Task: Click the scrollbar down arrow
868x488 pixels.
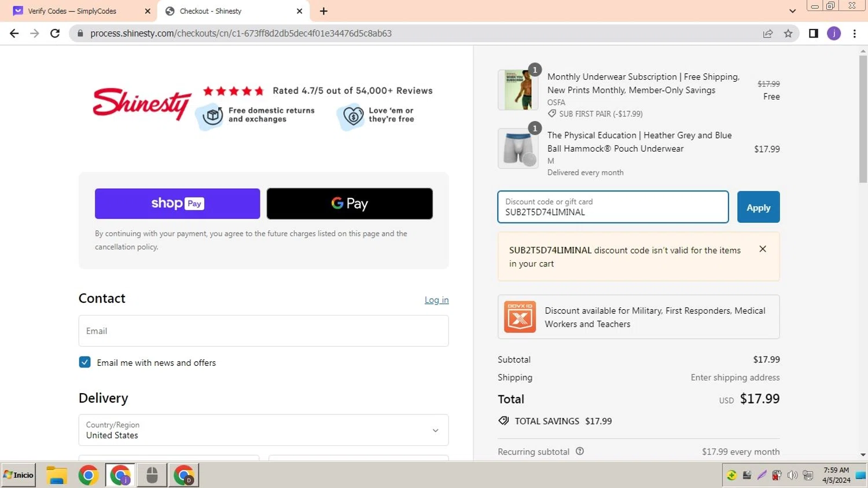Action: click(x=863, y=455)
